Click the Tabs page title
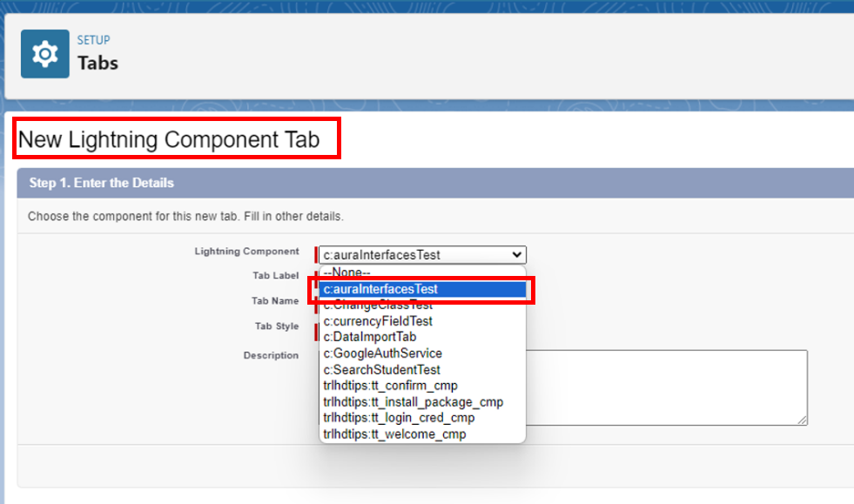The image size is (854, 504). (98, 63)
